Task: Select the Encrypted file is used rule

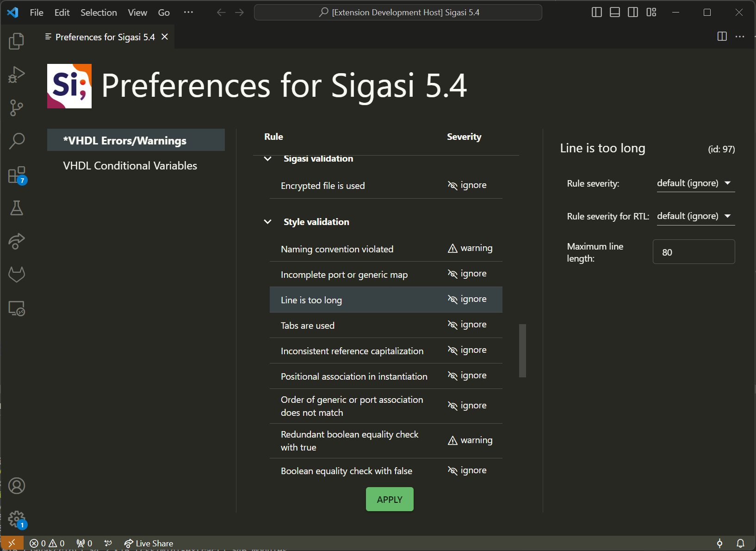Action: [386, 186]
